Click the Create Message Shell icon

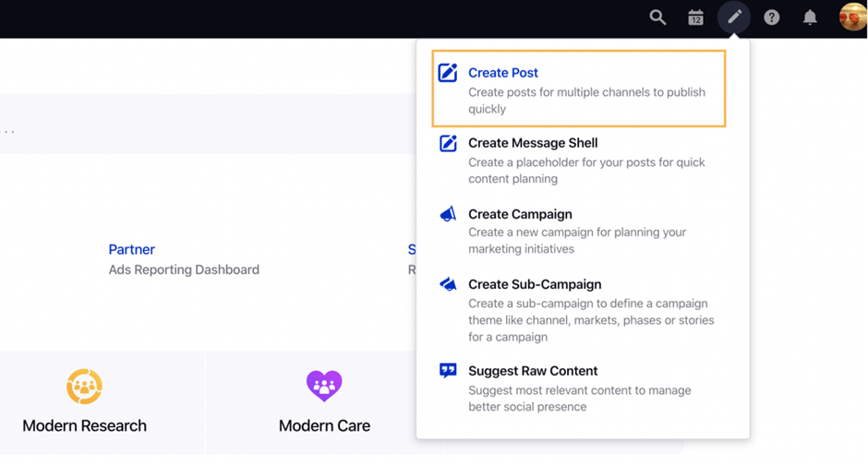click(x=448, y=143)
